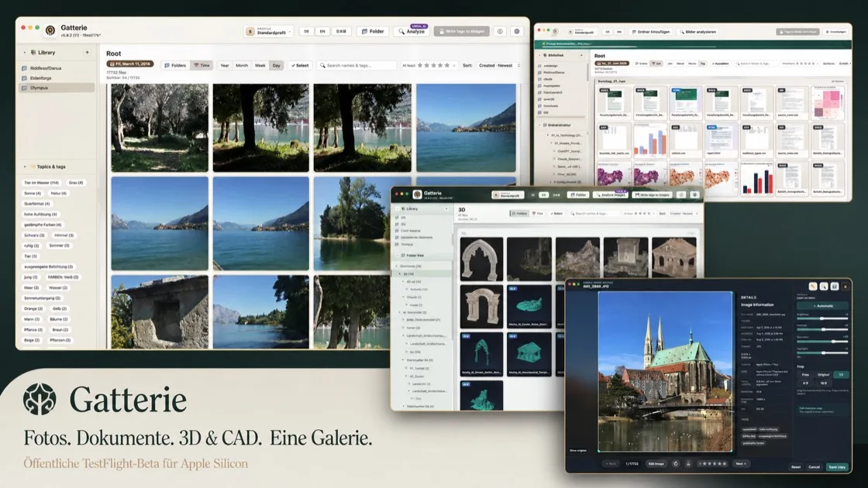Click Ordner hinzufügen in the documents window
This screenshot has width=868, height=488.
[x=651, y=32]
